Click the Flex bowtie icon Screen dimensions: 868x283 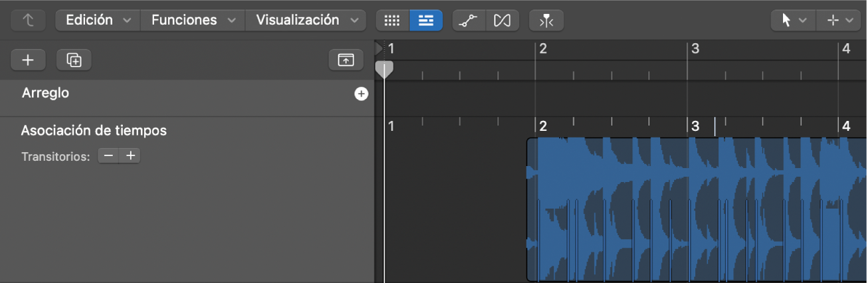(x=502, y=21)
